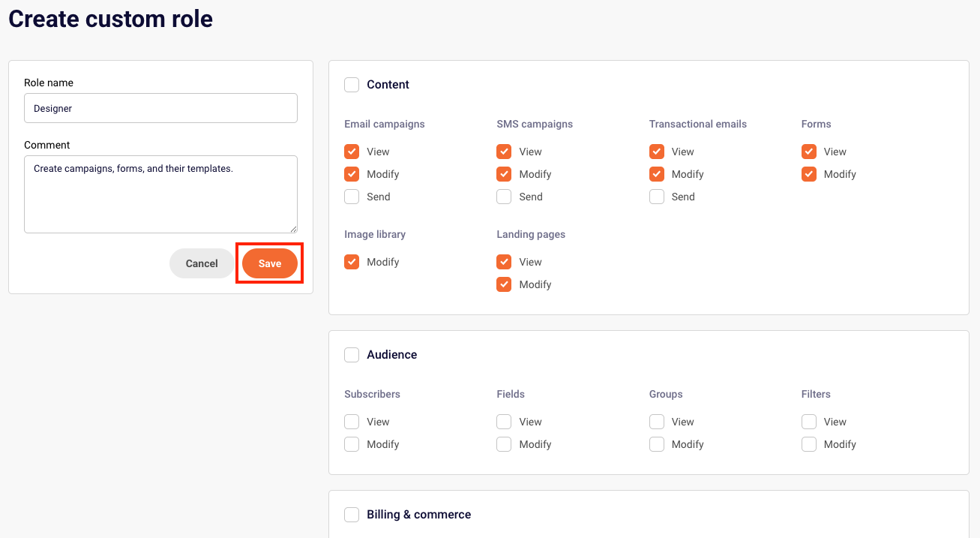Check the Audience section checkbox
The width and height of the screenshot is (980, 538).
352,355
